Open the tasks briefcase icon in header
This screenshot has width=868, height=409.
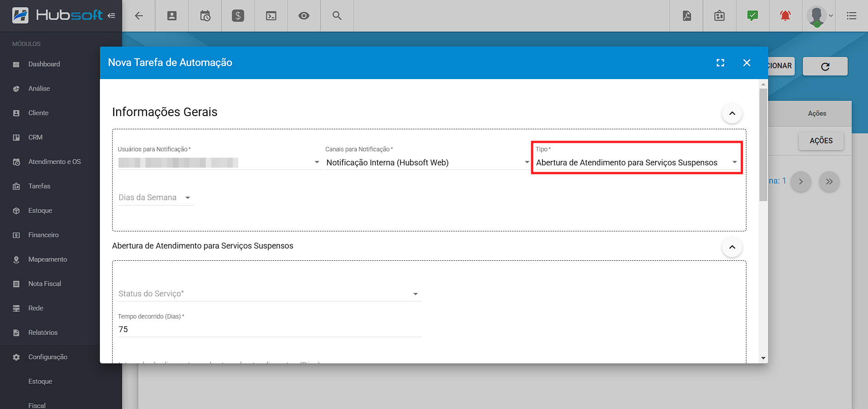pos(720,16)
